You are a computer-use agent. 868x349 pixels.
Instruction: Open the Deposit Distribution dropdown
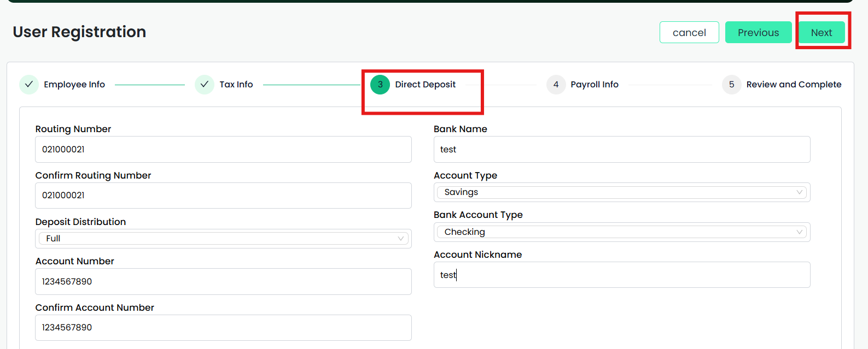[x=223, y=239]
